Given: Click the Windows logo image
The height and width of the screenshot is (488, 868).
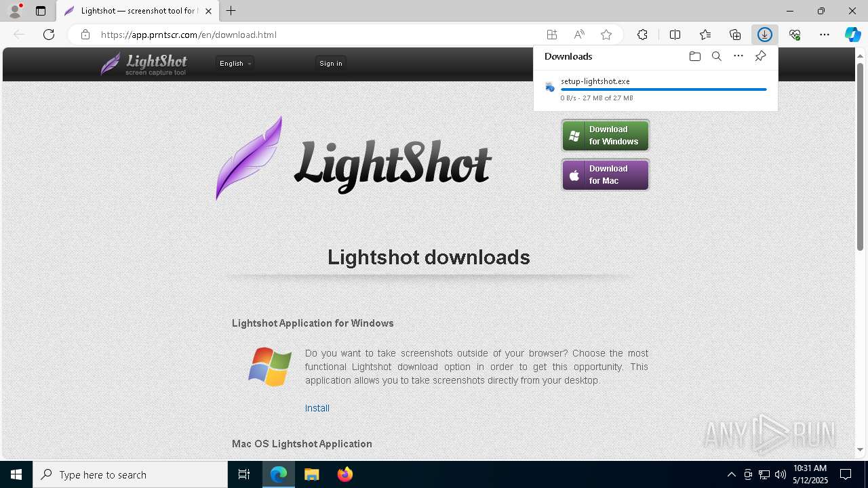Looking at the screenshot, I should point(270,367).
